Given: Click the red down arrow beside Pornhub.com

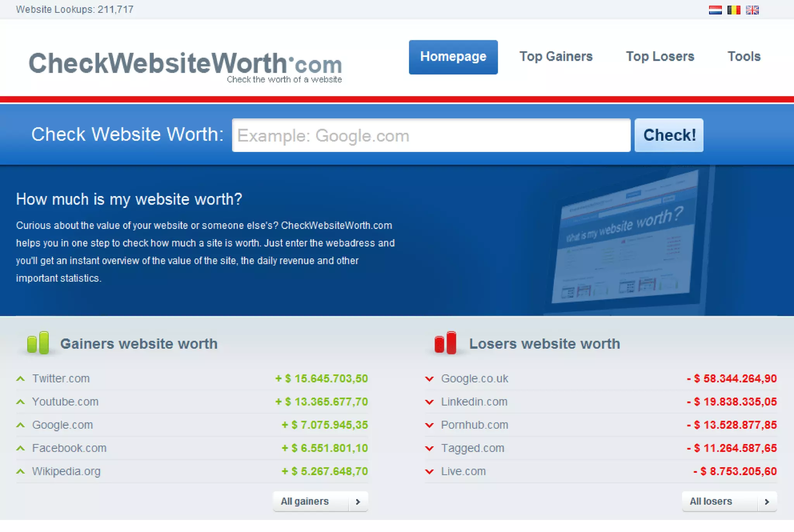Looking at the screenshot, I should pos(429,425).
